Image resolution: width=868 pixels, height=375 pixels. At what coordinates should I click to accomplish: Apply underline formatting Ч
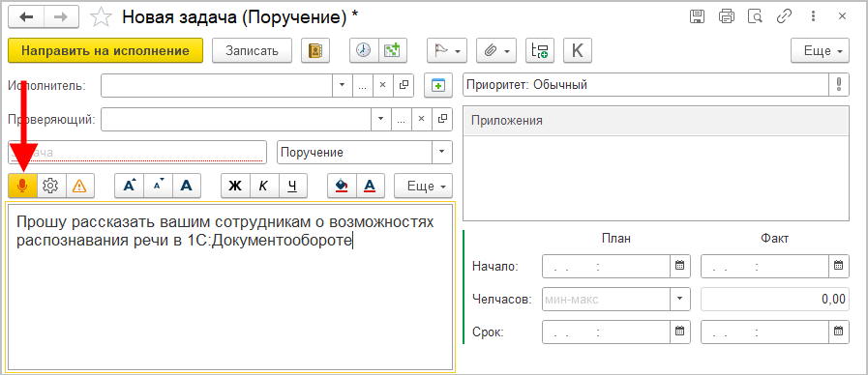pos(293,187)
